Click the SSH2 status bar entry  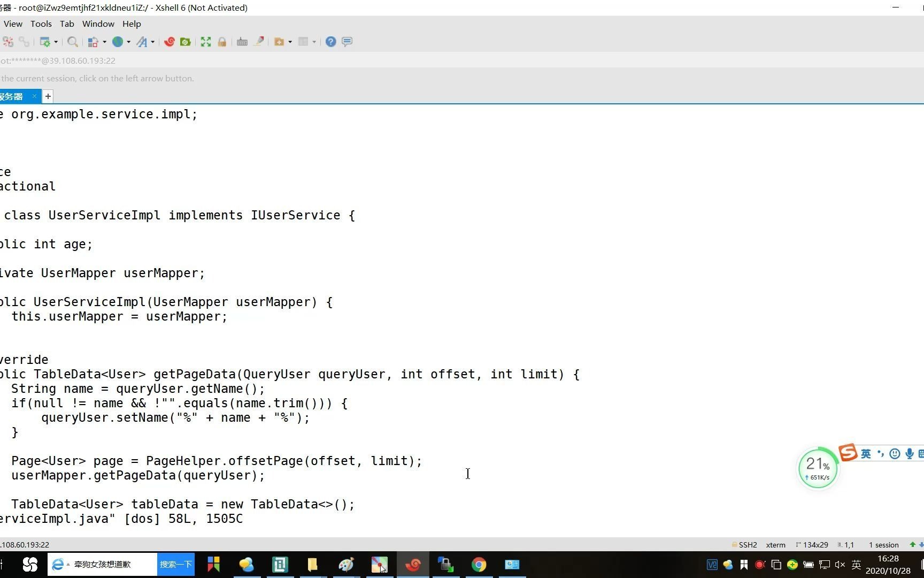tap(744, 545)
